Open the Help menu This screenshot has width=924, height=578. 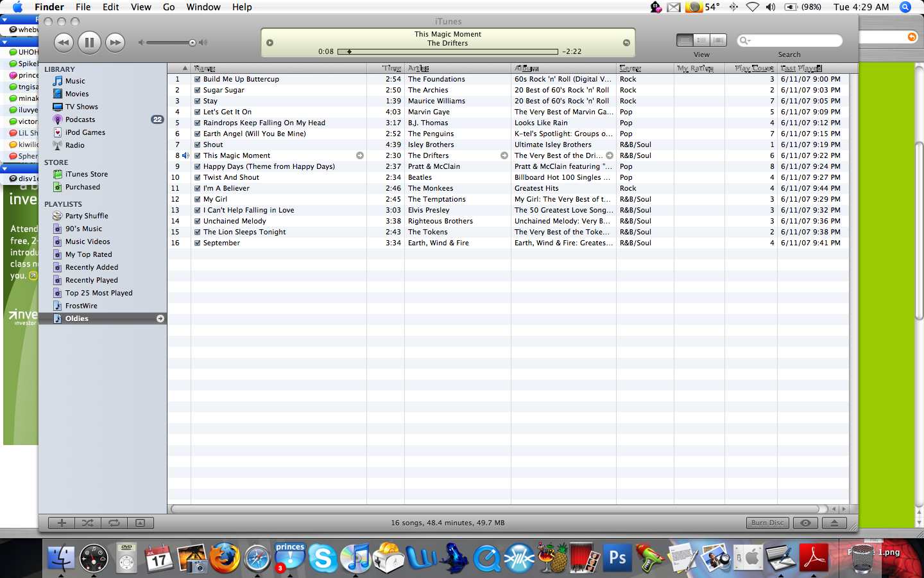[242, 7]
